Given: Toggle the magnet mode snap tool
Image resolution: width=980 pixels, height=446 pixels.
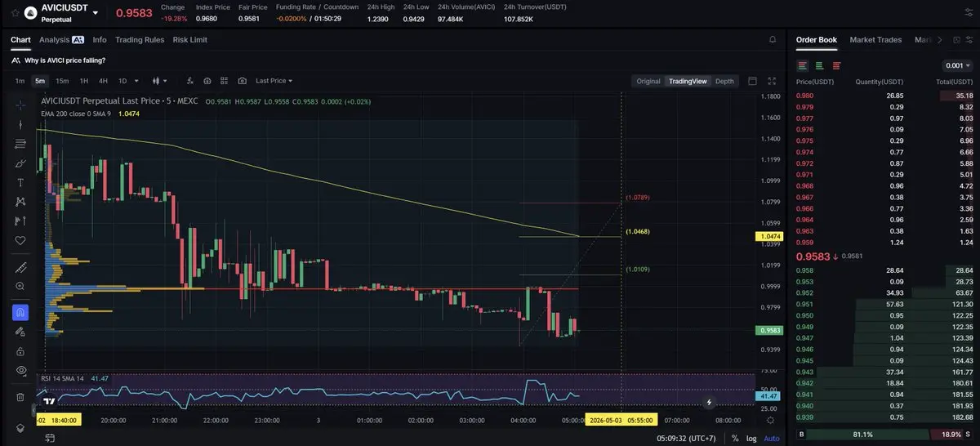Looking at the screenshot, I should (20, 312).
